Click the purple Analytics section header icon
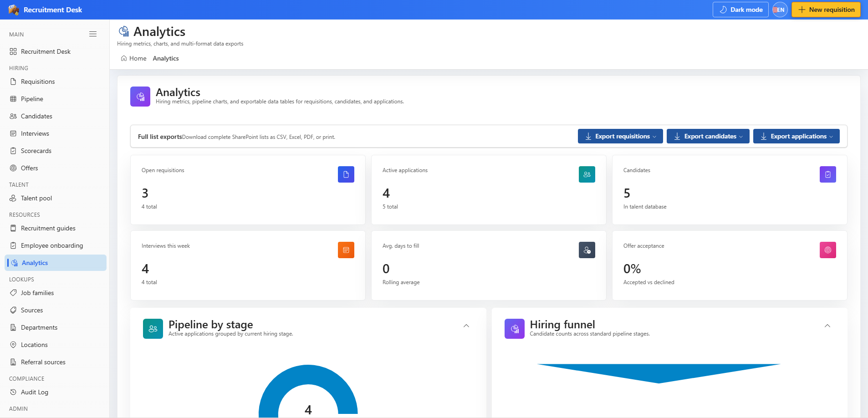Image resolution: width=868 pixels, height=418 pixels. 140,97
